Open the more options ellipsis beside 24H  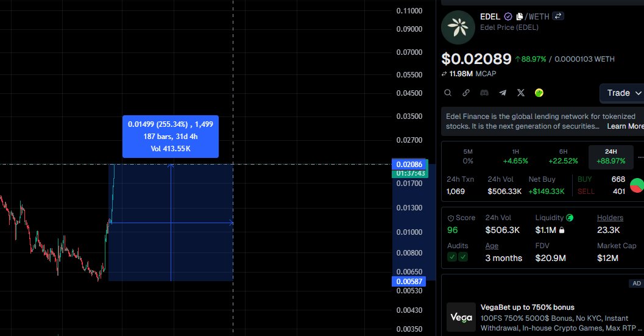[x=640, y=157]
